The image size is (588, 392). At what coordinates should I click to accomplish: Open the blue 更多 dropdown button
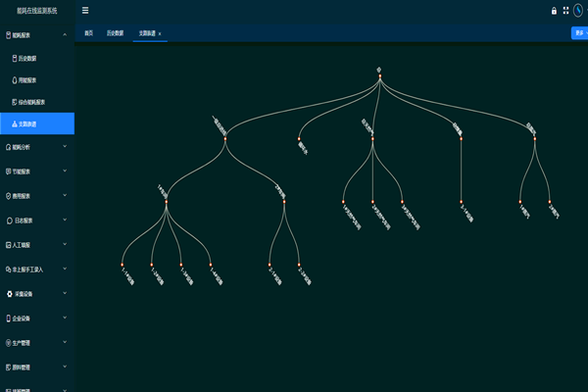pyautogui.click(x=579, y=32)
